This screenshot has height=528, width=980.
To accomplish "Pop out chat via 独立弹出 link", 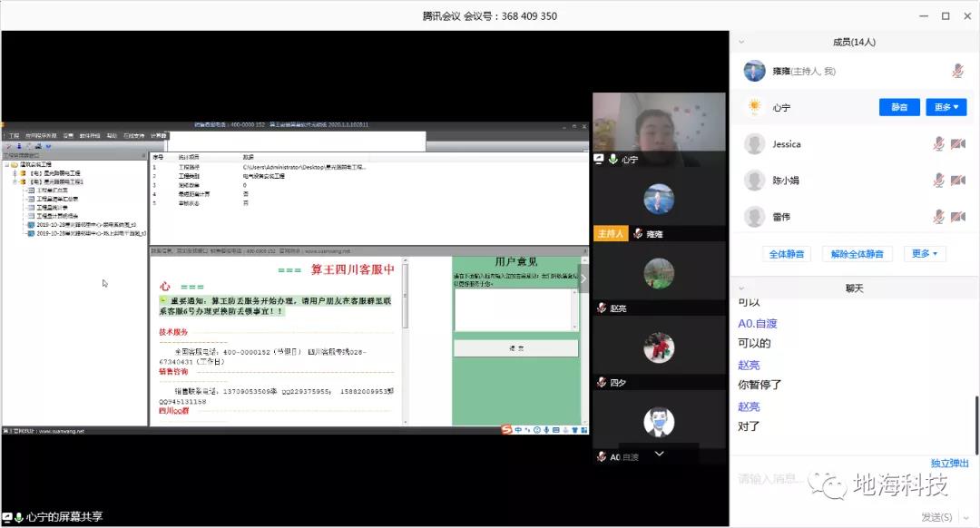I will [949, 464].
